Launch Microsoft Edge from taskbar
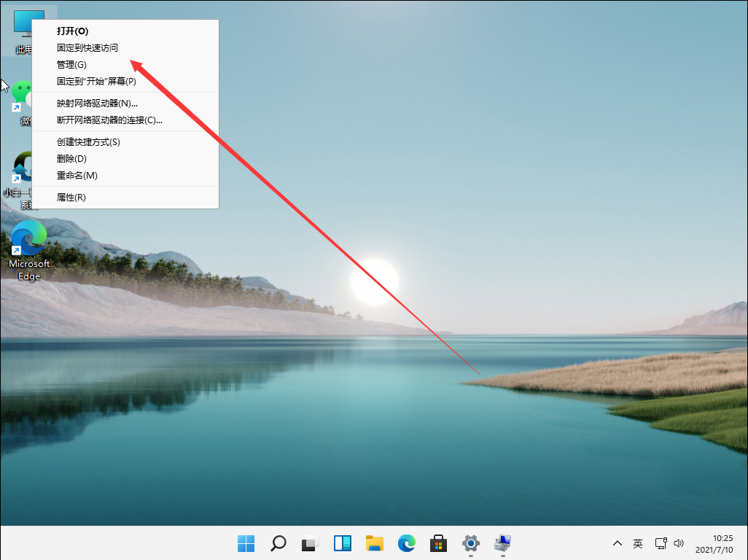The width and height of the screenshot is (748, 560). pos(407,543)
